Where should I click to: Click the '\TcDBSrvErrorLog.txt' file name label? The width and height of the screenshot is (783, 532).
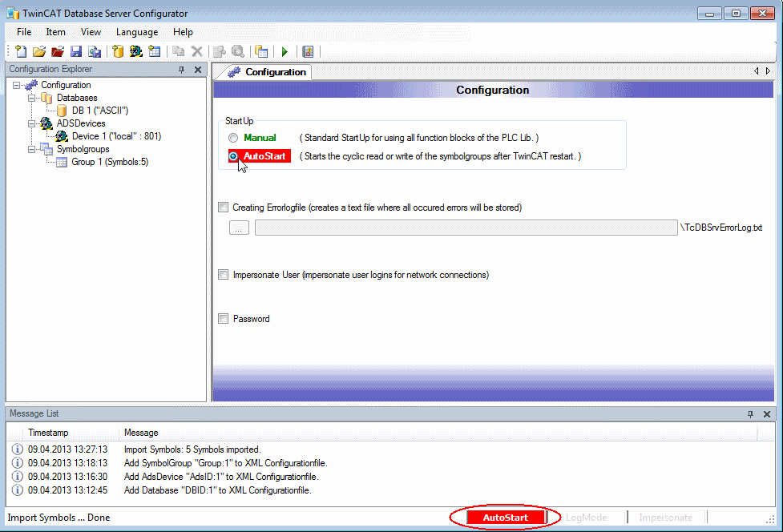(x=721, y=228)
